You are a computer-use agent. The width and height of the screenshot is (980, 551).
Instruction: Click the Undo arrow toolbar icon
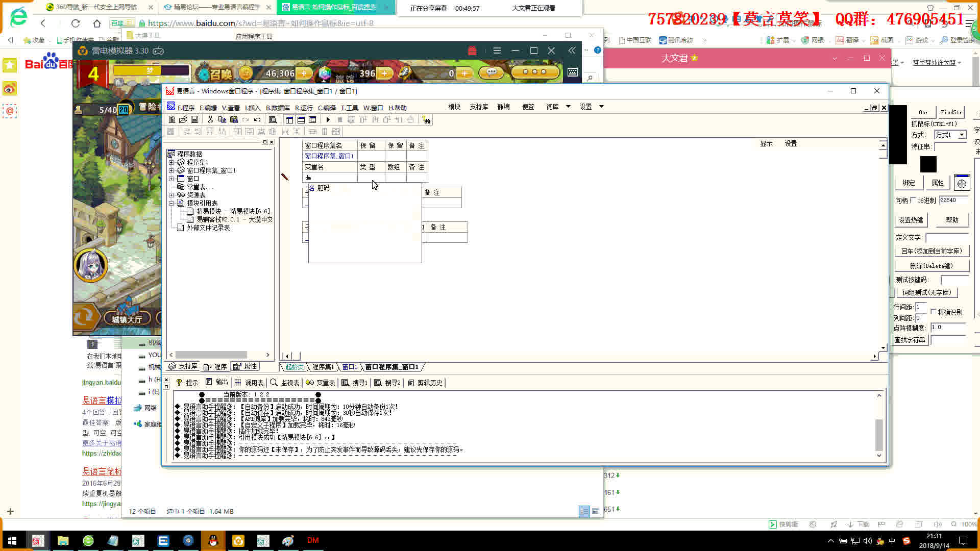pos(257,120)
